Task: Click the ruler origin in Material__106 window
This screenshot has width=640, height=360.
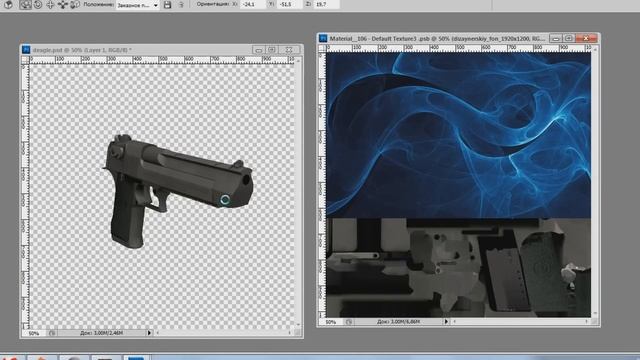Action: 322,48
